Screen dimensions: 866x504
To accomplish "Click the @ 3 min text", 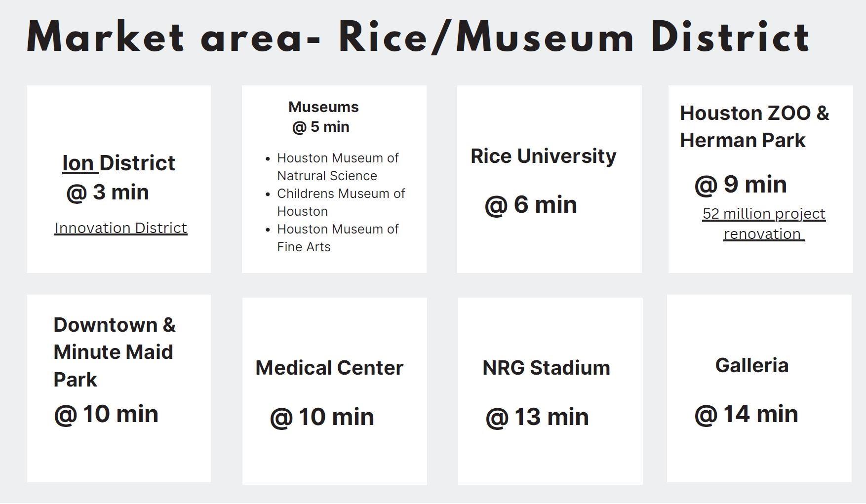I will (x=108, y=192).
